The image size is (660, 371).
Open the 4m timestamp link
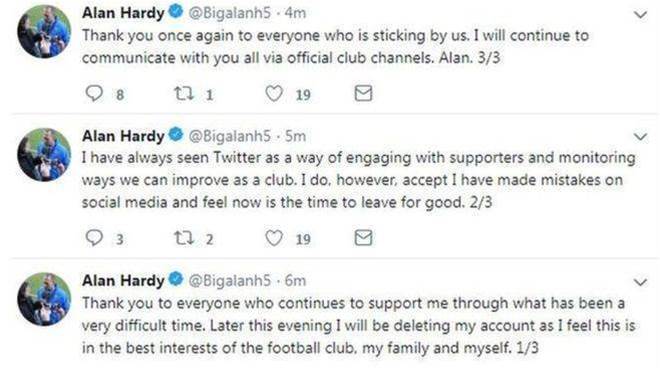(295, 13)
